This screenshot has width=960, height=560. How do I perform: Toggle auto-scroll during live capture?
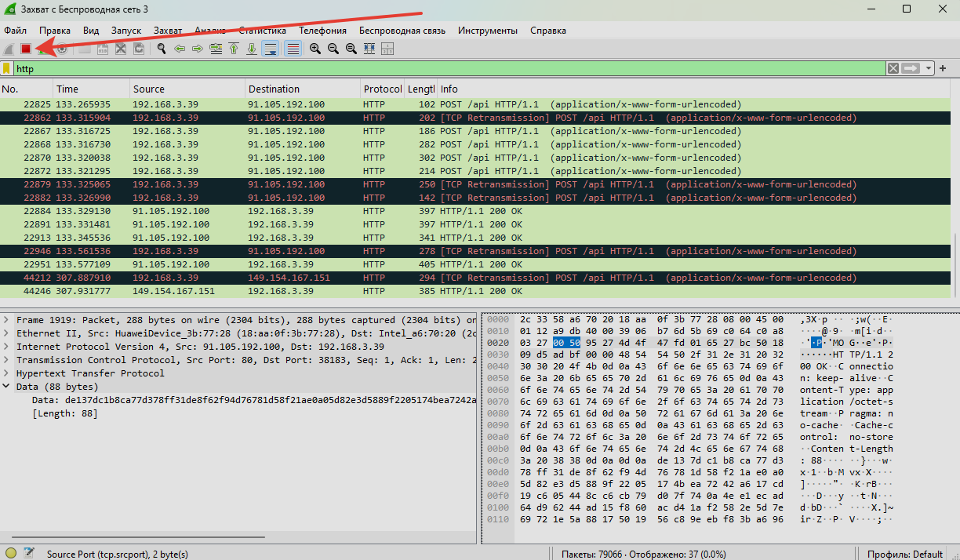[x=271, y=49]
